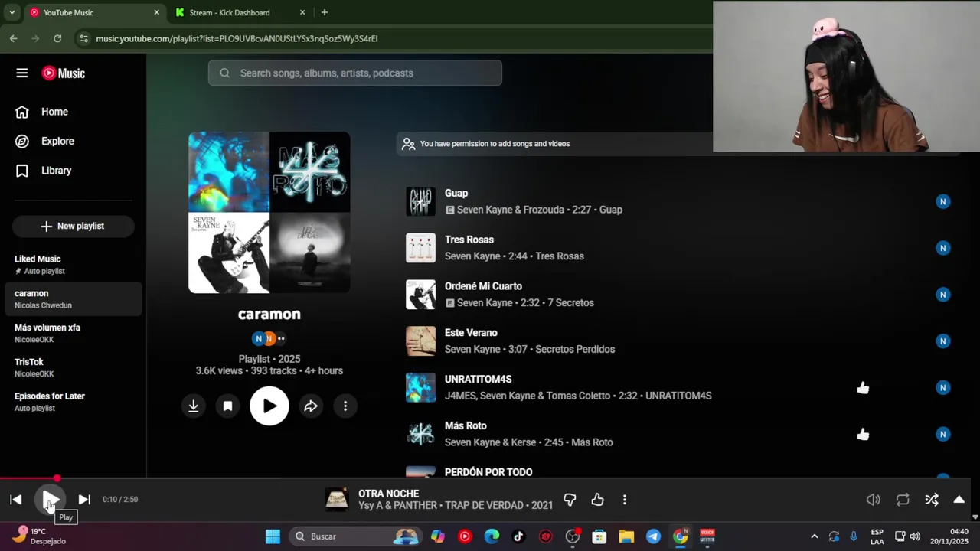Open Telegram from the taskbar
This screenshot has height=551, width=980.
(653, 536)
